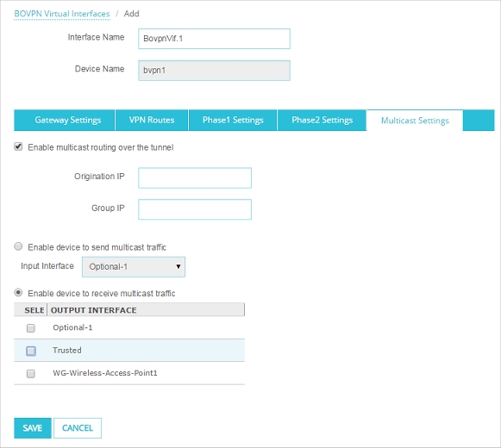Click the Trusted row label
The image size is (501, 448).
point(67,351)
